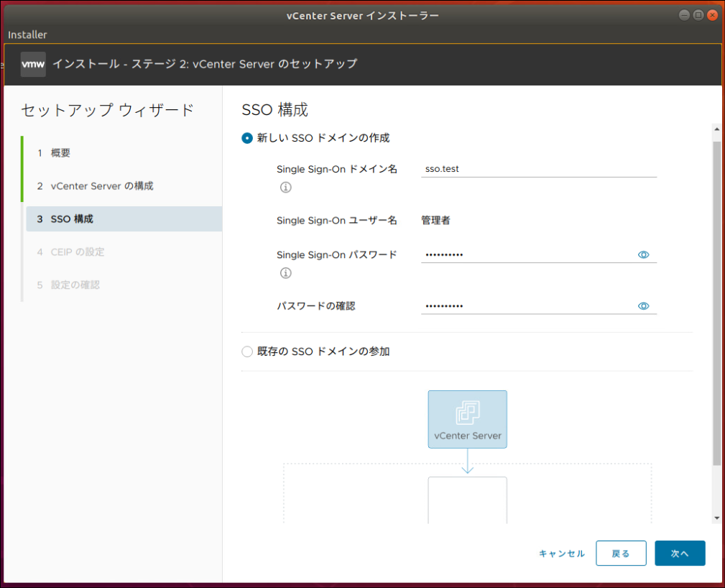Show Single Sign-On パスワード with eye icon
Viewport: 725px width, 588px height.
point(643,255)
